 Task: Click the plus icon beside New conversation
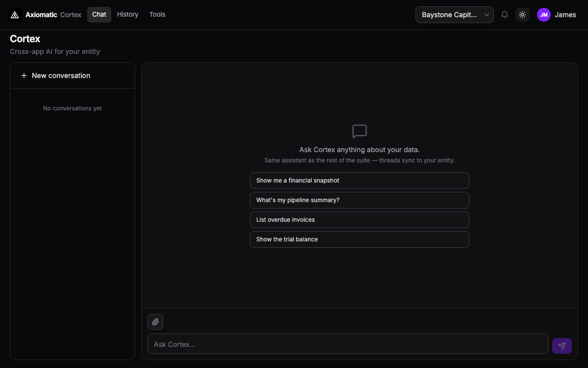[24, 76]
